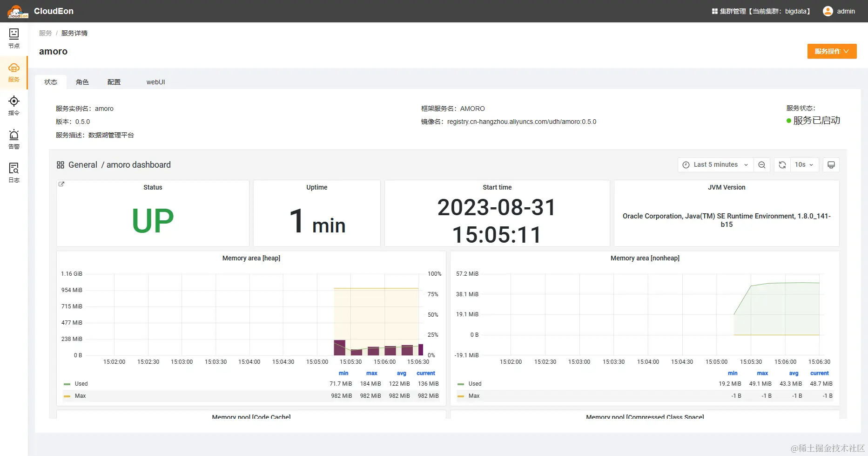The image size is (868, 456).
Task: Switch to the 角色 roles tab
Action: [82, 82]
